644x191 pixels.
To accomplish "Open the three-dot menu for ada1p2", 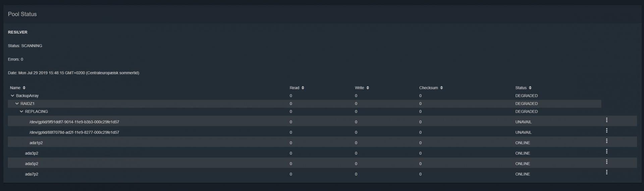I will [x=606, y=141].
